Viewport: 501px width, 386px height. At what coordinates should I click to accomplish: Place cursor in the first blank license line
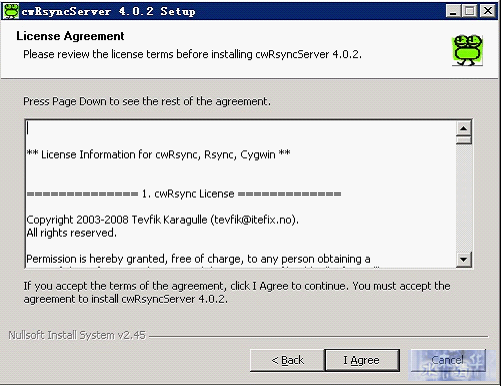pyautogui.click(x=241, y=128)
